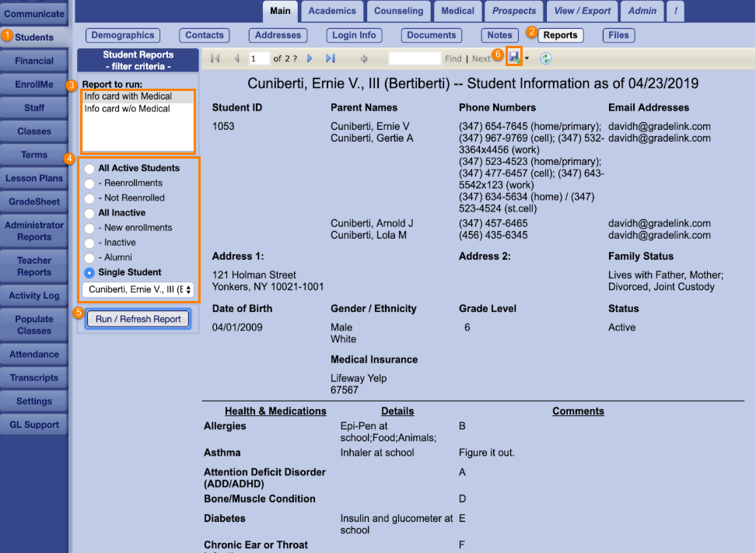Click Next link in report toolbar

[x=481, y=58]
